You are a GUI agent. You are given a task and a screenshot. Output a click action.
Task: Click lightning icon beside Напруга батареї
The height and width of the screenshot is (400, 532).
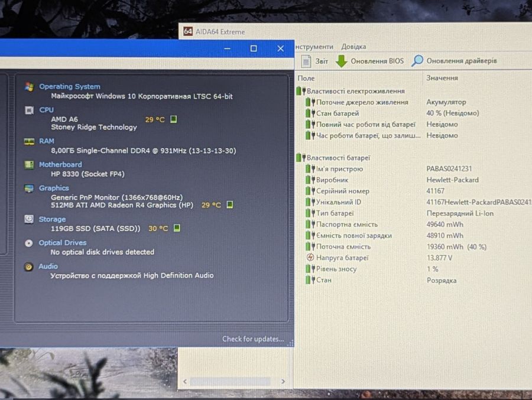(310, 258)
